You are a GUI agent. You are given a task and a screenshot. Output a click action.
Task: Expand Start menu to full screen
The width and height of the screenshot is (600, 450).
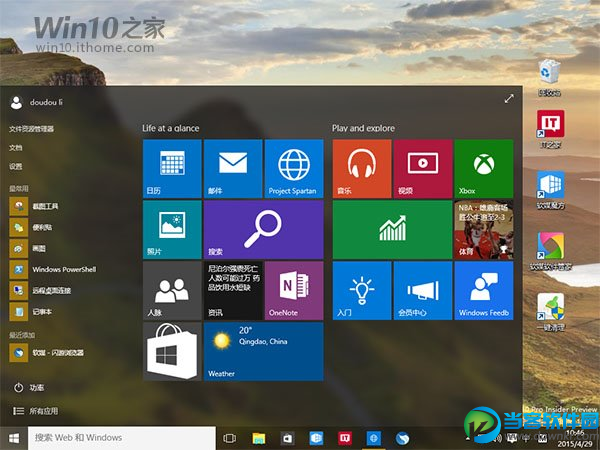pos(509,99)
